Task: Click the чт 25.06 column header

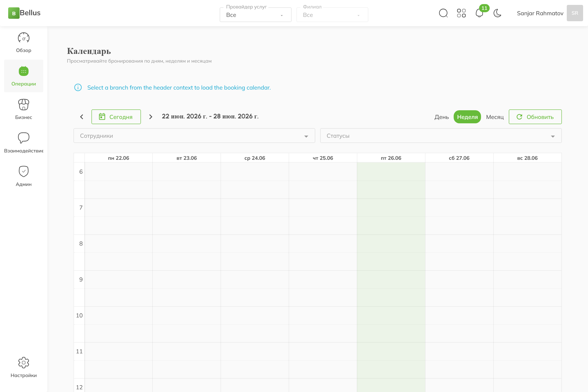Action: coord(323,158)
